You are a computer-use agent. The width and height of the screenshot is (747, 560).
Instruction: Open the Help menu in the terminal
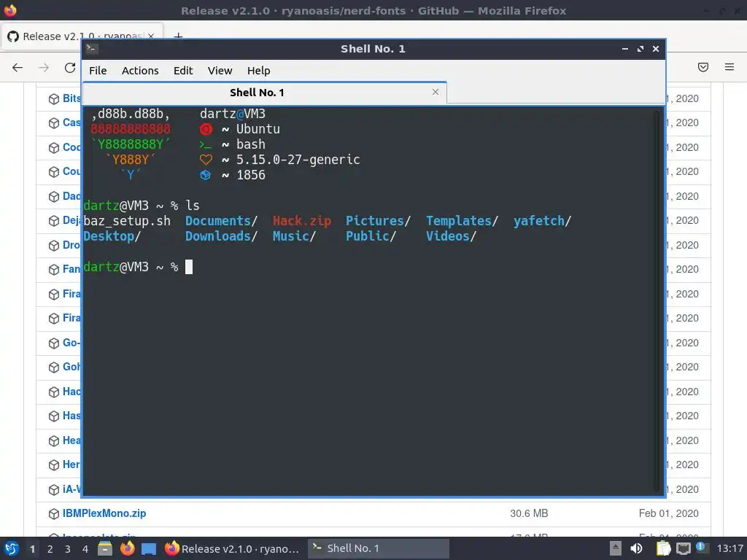click(x=259, y=71)
